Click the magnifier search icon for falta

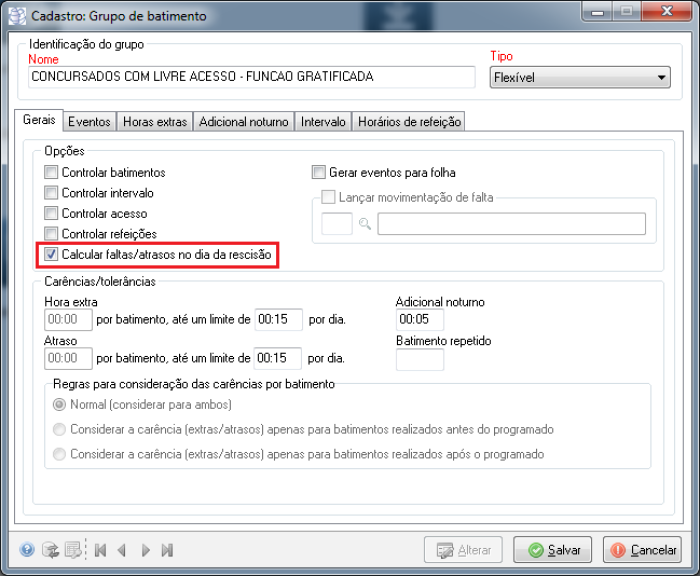[365, 225]
